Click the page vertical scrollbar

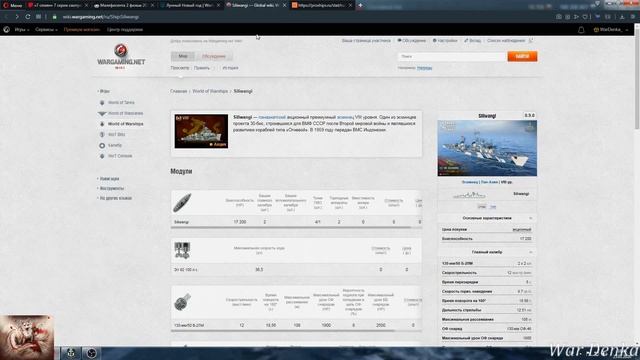[637, 78]
